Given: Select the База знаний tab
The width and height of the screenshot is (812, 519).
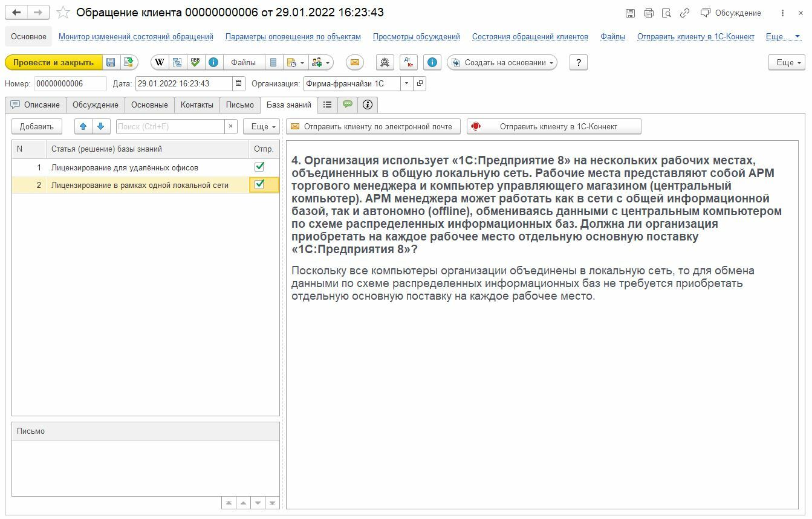Looking at the screenshot, I should (289, 105).
